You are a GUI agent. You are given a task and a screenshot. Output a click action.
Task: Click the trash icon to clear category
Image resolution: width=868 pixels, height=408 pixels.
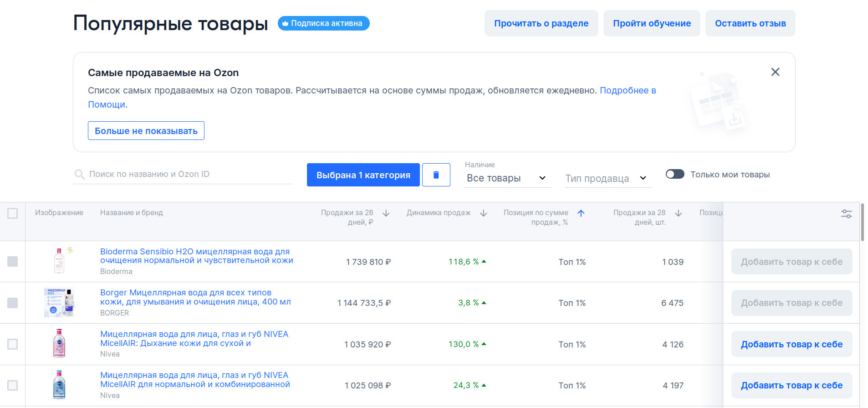click(436, 175)
